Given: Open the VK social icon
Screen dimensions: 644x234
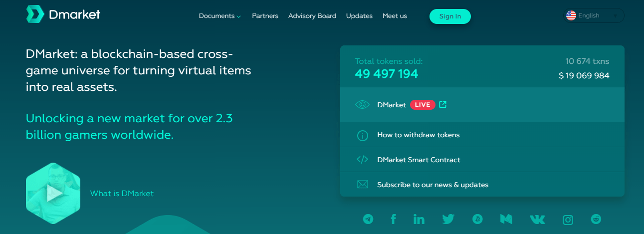Looking at the screenshot, I should point(537,219).
